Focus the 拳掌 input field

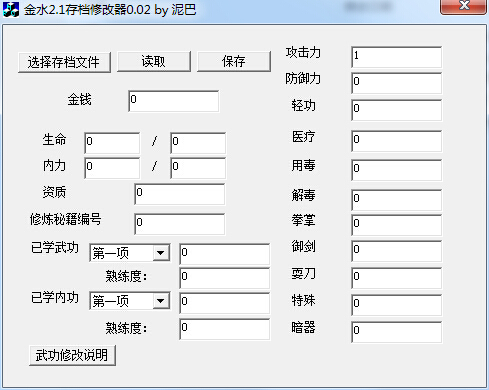[397, 225]
